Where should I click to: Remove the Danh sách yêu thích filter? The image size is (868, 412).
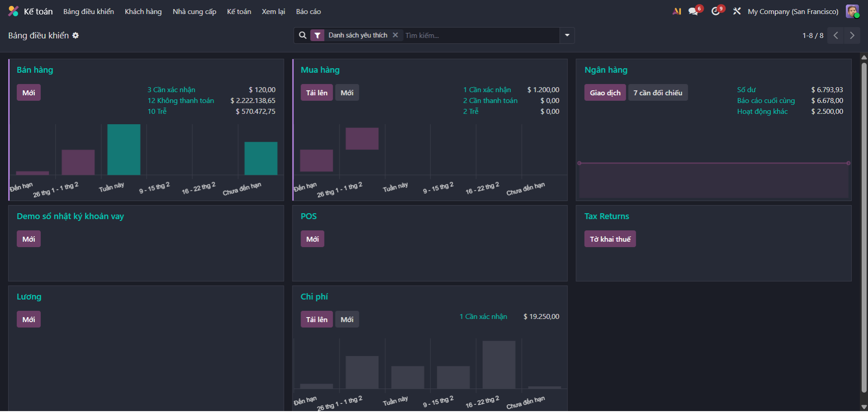tap(395, 35)
